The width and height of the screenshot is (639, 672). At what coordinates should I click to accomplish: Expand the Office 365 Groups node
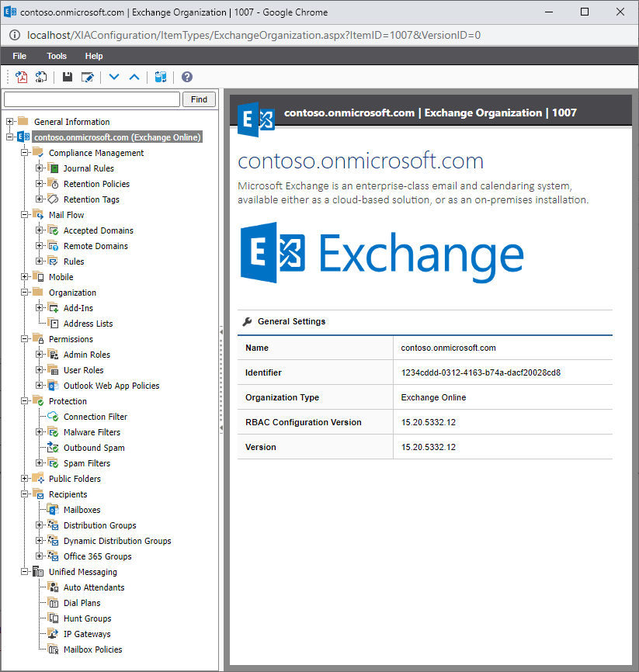[39, 556]
